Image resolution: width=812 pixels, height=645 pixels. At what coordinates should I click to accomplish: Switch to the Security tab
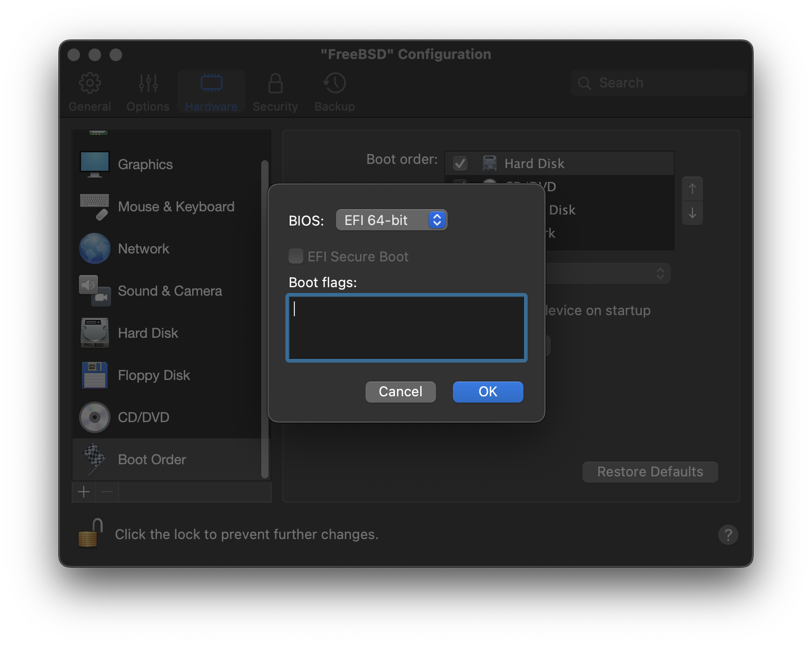275,91
